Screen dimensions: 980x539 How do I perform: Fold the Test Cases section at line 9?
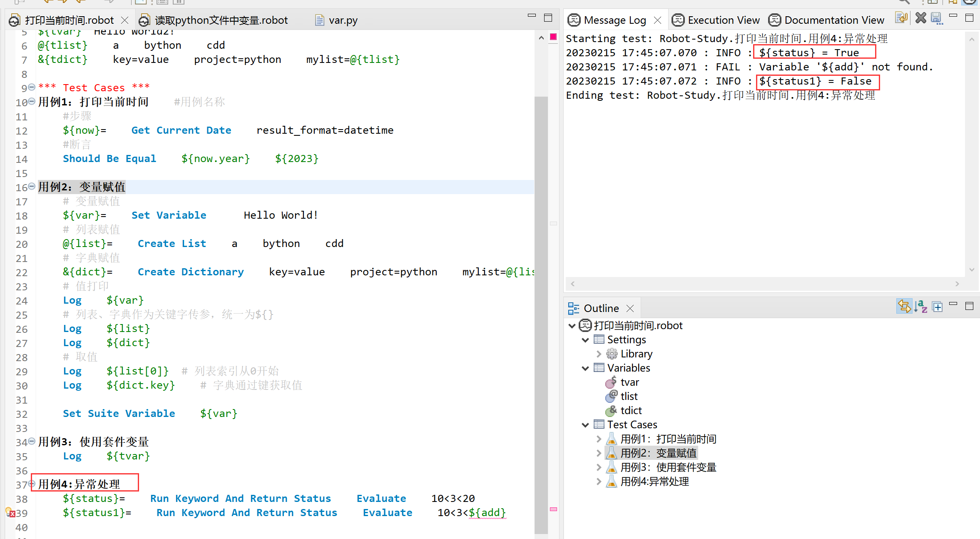(32, 87)
